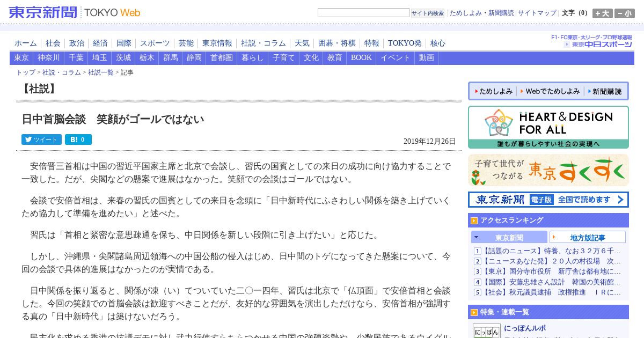Viewport: 644px width, 338px height.
Task: Open 暮らし in the blue bar
Action: (253, 58)
